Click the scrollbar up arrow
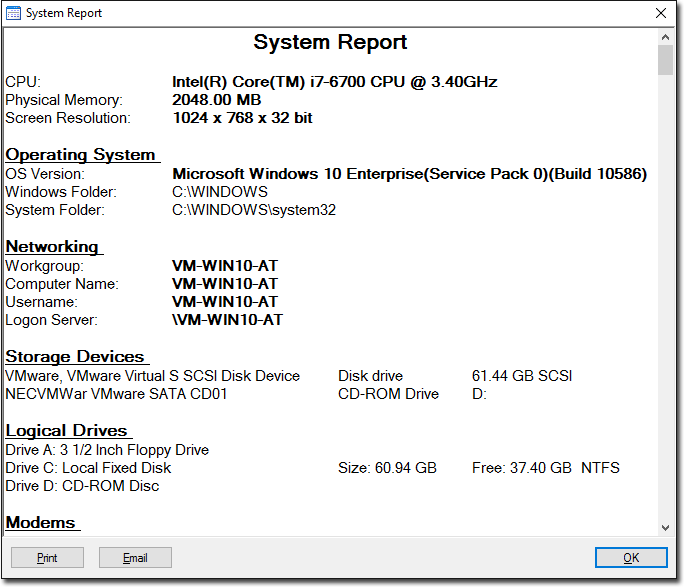The height and width of the screenshot is (587, 684). pos(665,37)
